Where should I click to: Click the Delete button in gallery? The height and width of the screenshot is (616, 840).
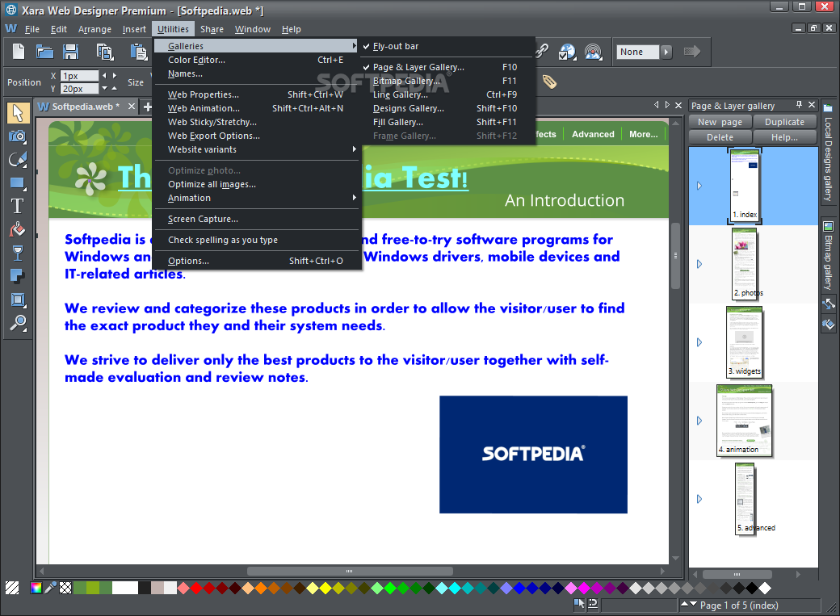(720, 138)
